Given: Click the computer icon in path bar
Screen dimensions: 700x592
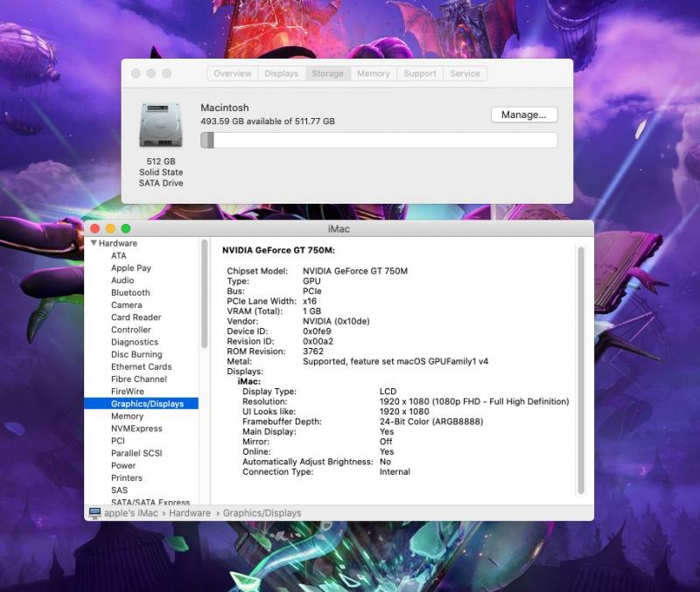Looking at the screenshot, I should coord(94,513).
